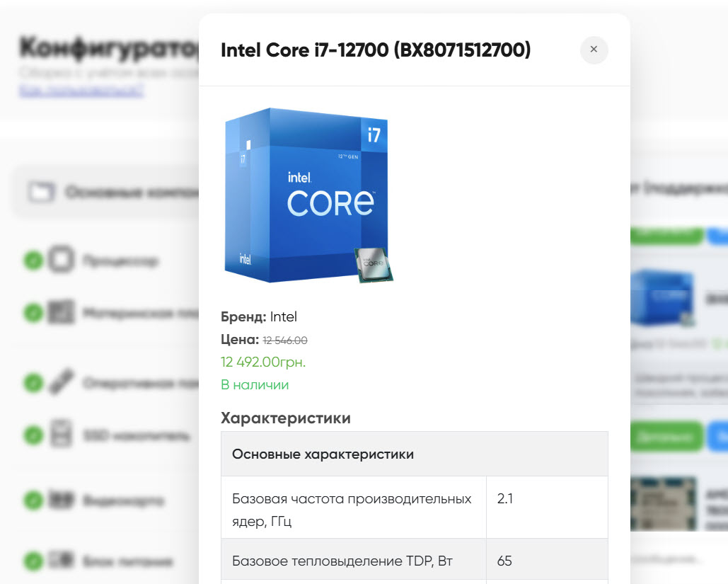Click the green check mark beside the power supply row
728x584 pixels.
click(33, 561)
